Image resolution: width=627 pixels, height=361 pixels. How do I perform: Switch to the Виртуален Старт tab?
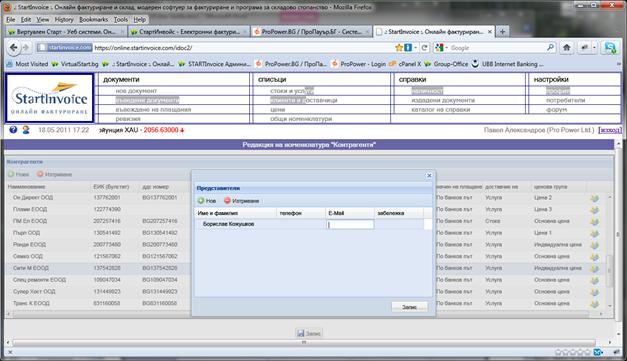pos(66,32)
